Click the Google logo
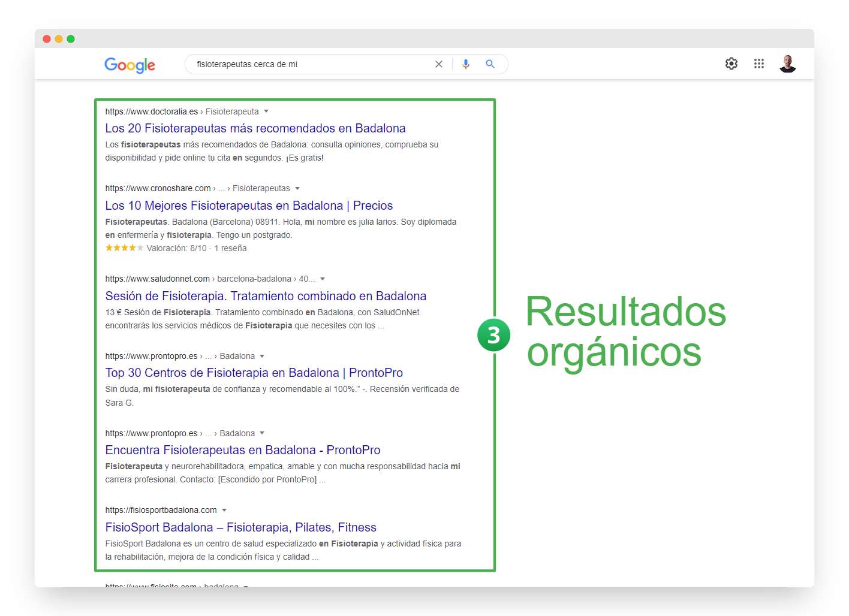This screenshot has width=849, height=616. click(130, 65)
